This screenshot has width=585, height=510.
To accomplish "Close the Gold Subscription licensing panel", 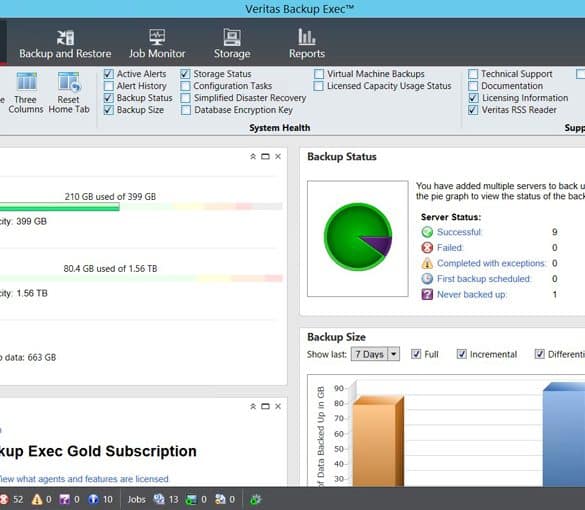I will (x=278, y=407).
